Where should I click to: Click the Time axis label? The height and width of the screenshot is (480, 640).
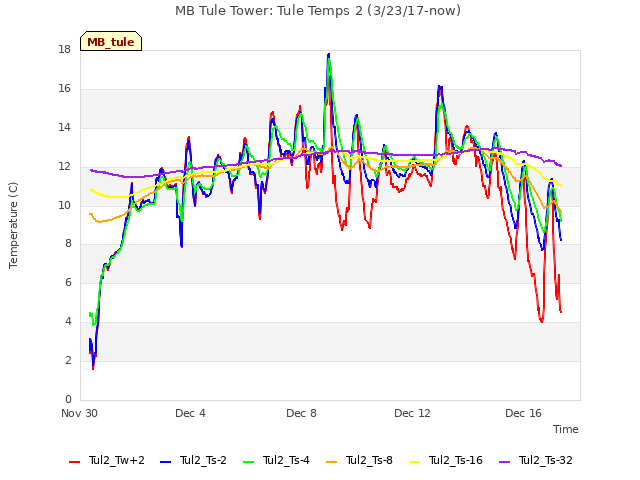tap(566, 429)
